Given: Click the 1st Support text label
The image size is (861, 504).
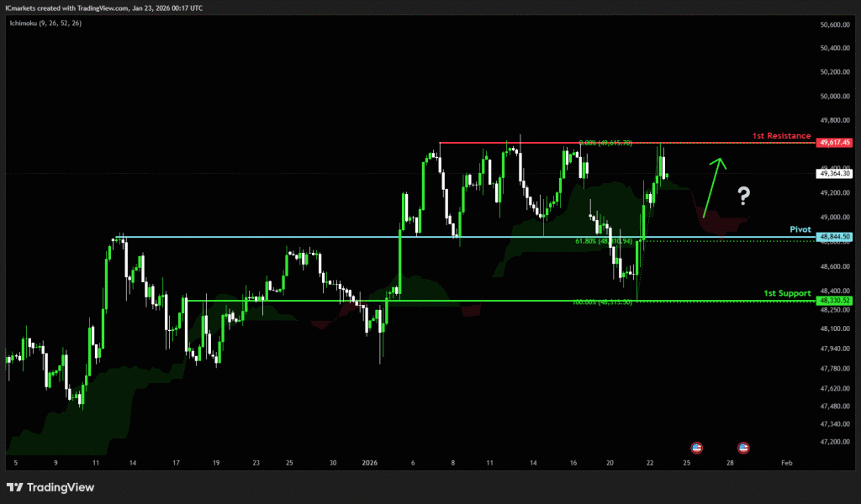Looking at the screenshot, I should tap(786, 293).
